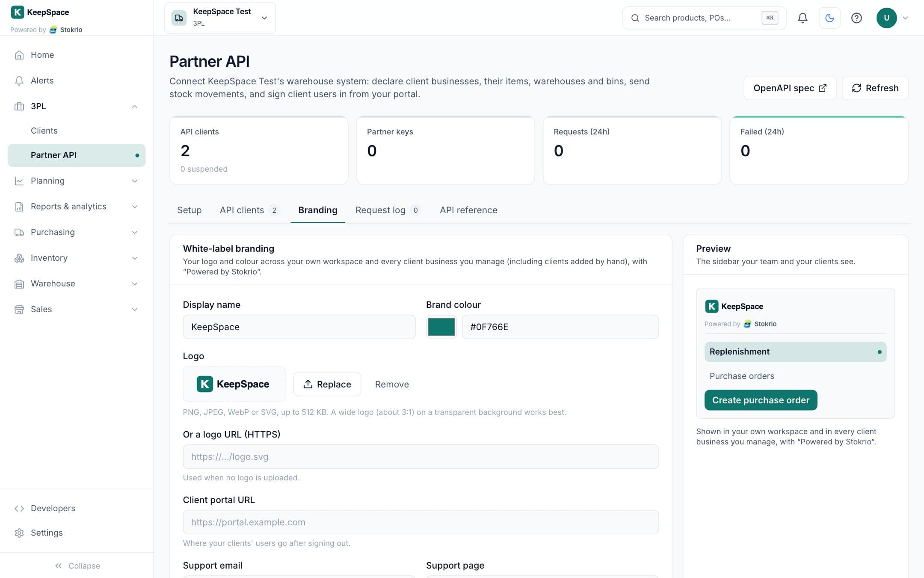This screenshot has height=578, width=924.
Task: Click the Requests (24h) stat card
Action: click(x=632, y=150)
